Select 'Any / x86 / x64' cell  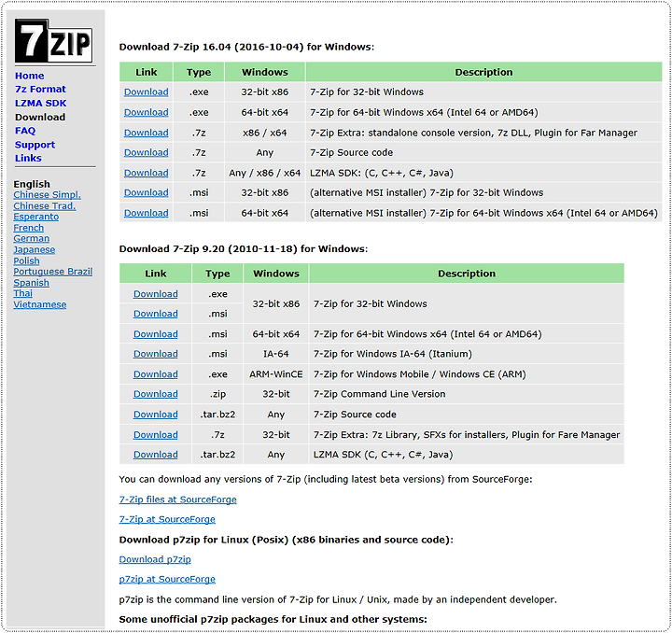click(265, 173)
